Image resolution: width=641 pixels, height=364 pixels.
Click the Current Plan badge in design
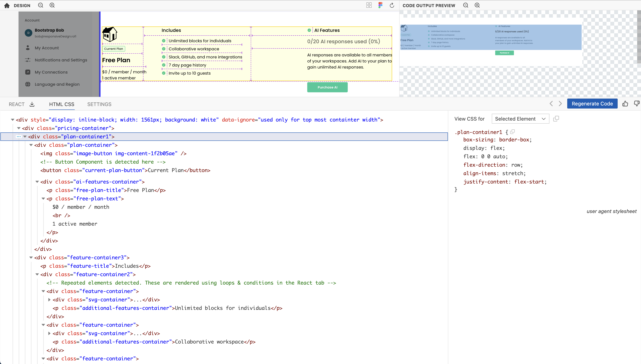[114, 49]
